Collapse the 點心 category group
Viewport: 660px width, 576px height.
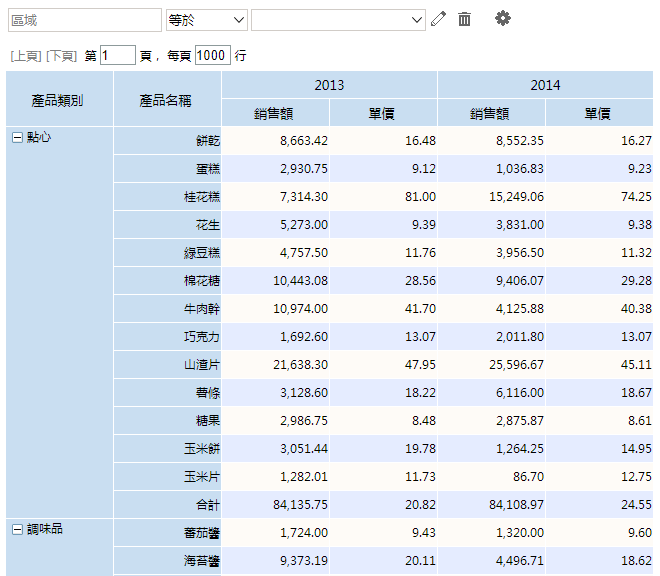(17, 137)
